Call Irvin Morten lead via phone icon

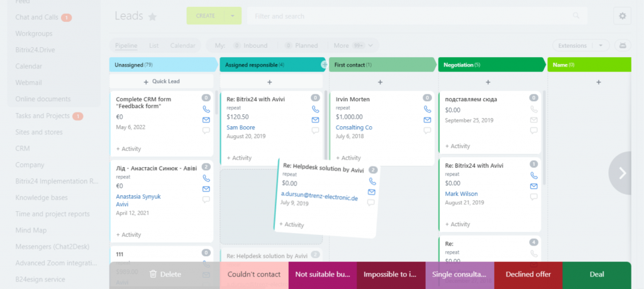tap(428, 109)
